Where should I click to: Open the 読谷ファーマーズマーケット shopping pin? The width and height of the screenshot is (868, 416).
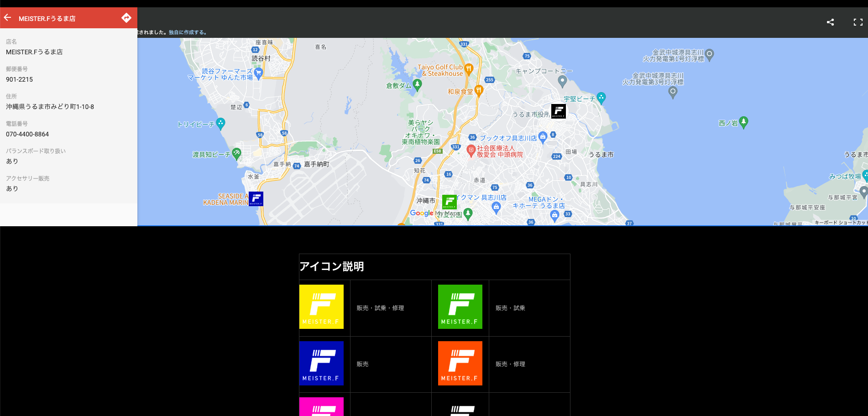pos(258,73)
